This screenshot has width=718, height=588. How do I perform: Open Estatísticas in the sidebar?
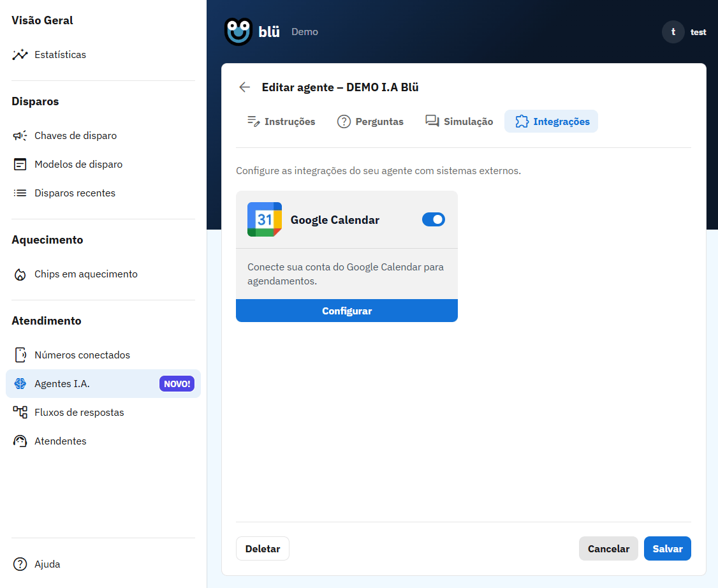point(103,54)
